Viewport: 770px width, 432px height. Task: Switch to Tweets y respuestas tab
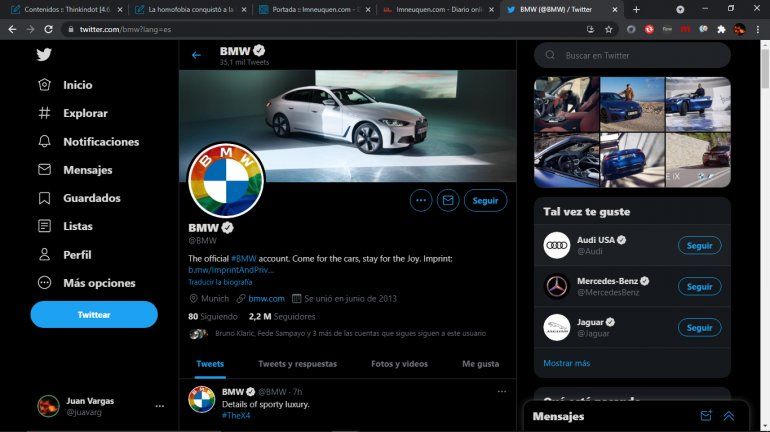(297, 364)
